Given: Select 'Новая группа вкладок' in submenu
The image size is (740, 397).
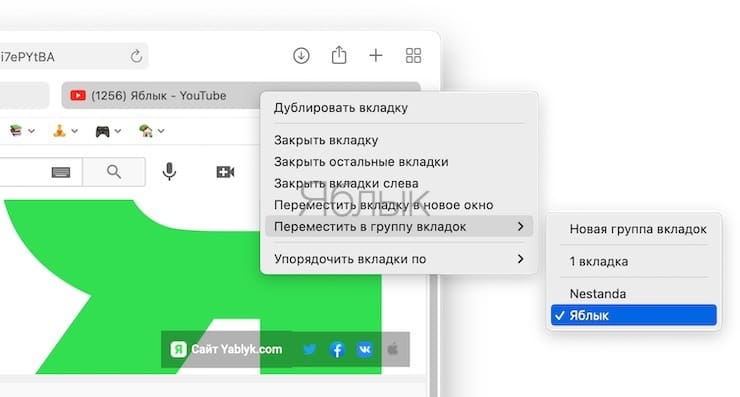Looking at the screenshot, I should pyautogui.click(x=634, y=229).
